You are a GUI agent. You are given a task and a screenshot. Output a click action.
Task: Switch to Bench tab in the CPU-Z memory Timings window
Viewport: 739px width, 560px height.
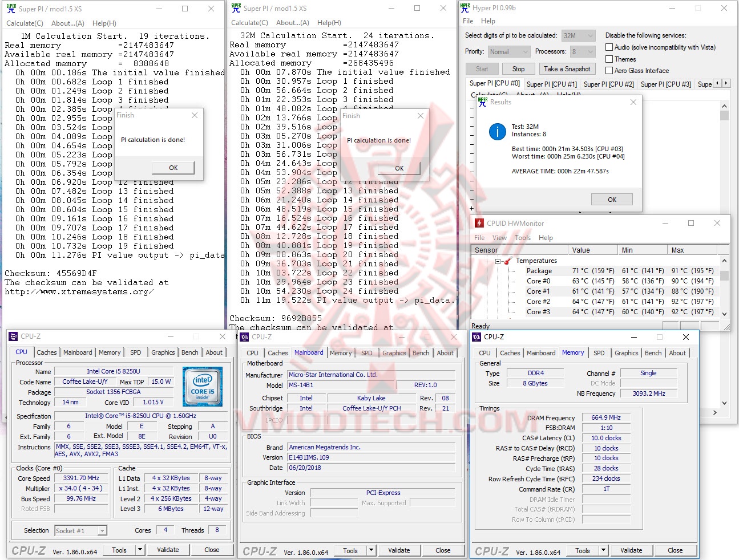pos(653,353)
